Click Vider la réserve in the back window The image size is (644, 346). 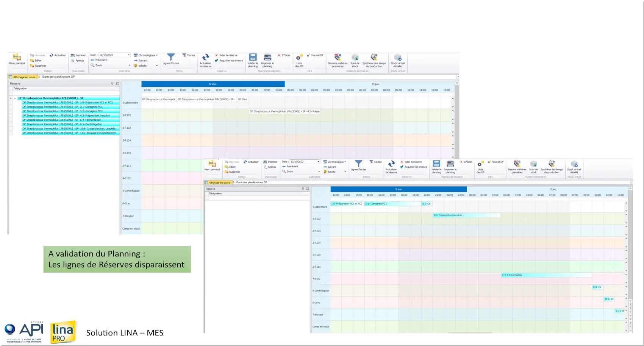click(227, 55)
